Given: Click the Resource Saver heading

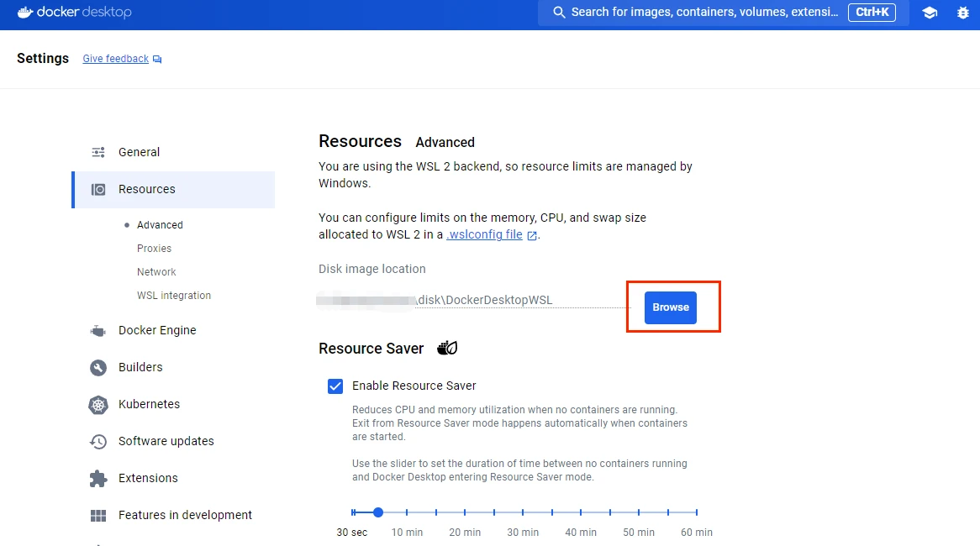Looking at the screenshot, I should click(371, 349).
